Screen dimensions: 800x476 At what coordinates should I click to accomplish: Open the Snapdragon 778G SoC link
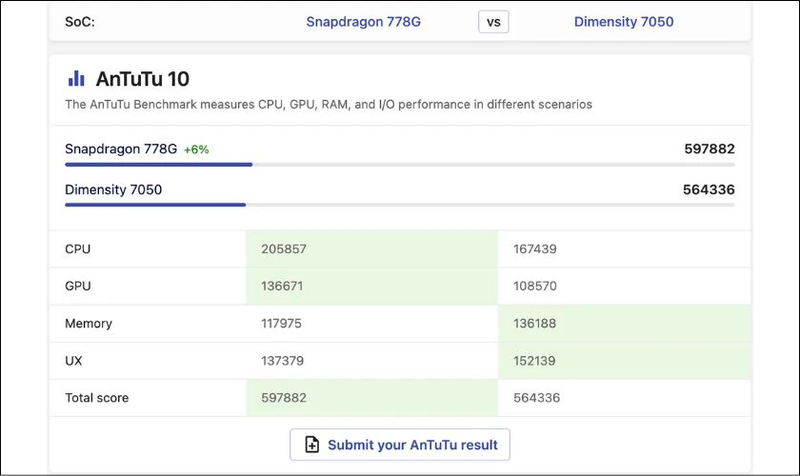[x=363, y=22]
